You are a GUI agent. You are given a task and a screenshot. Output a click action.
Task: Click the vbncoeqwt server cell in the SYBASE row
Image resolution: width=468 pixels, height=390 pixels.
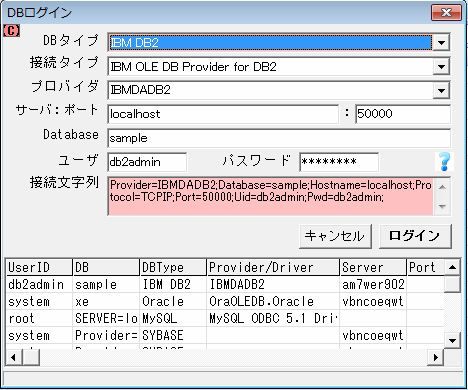click(373, 336)
